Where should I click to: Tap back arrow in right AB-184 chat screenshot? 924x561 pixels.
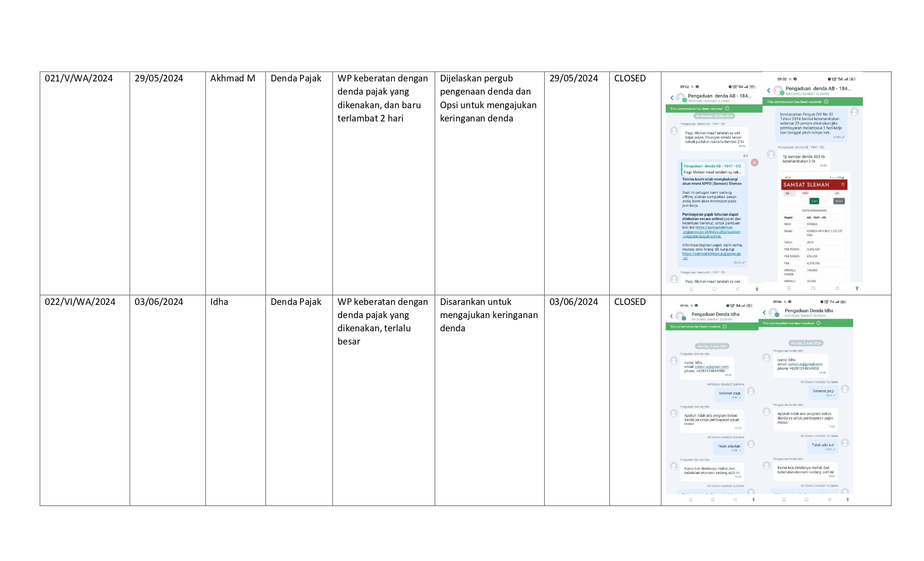click(x=769, y=90)
